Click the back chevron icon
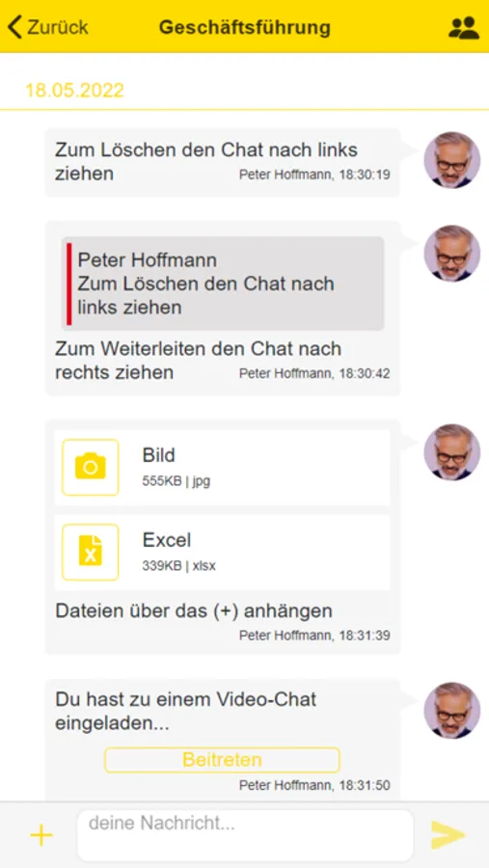489x868 pixels. coord(15,27)
